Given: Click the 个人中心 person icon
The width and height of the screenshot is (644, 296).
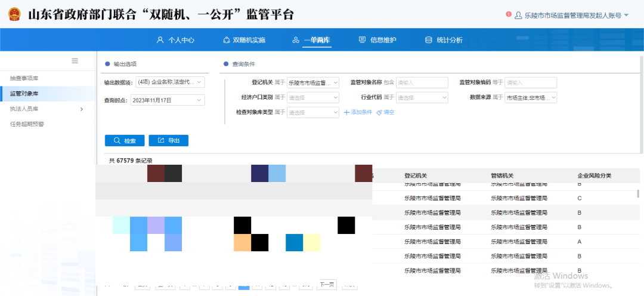Looking at the screenshot, I should click(x=160, y=40).
